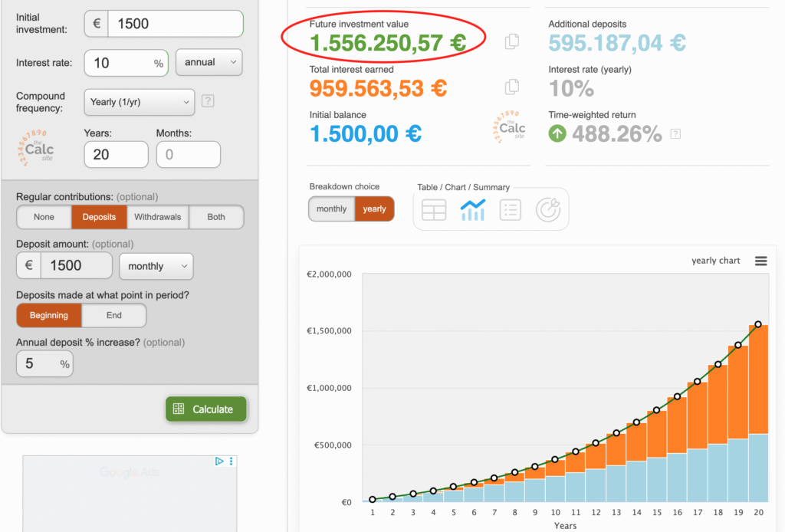This screenshot has width=785, height=532.
Task: Select yearly breakdown option
Action: [x=374, y=209]
